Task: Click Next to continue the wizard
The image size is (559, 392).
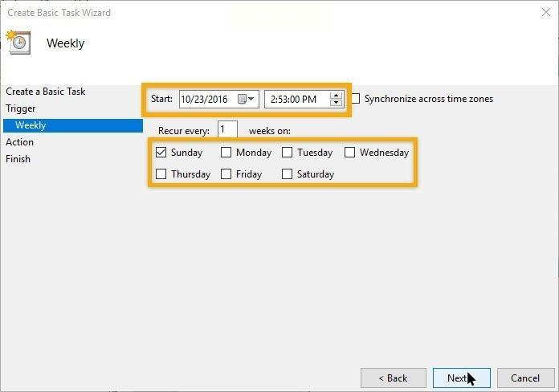Action: pos(462,378)
